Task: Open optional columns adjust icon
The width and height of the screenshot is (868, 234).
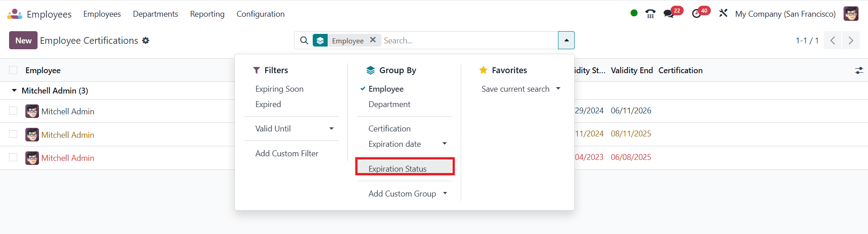Action: 859,70
